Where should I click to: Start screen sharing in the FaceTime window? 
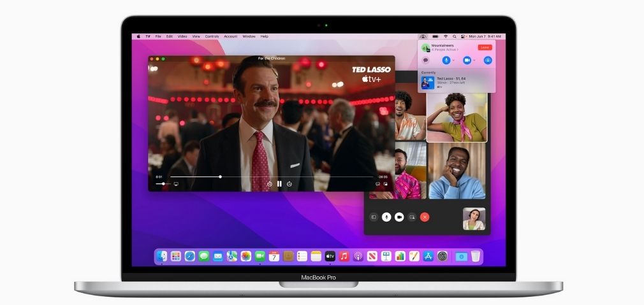pos(412,217)
